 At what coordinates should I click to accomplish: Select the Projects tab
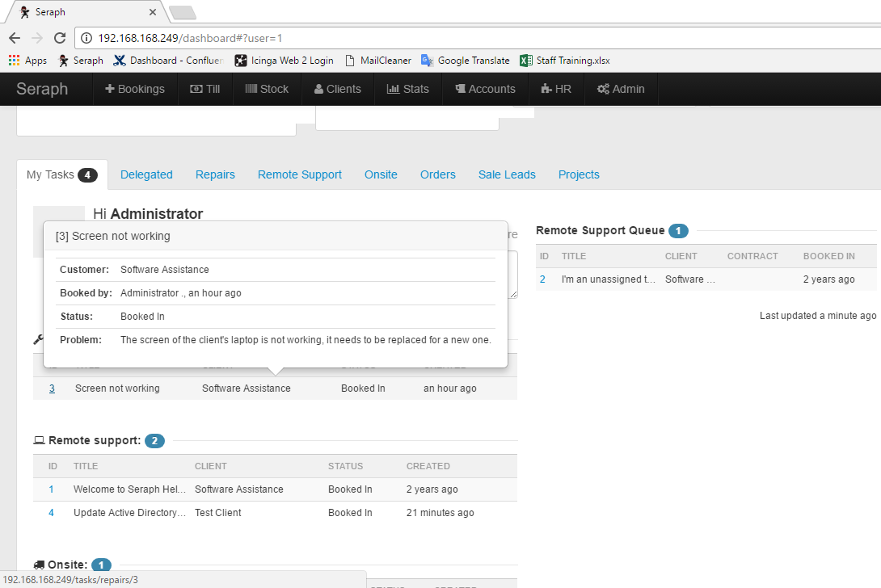(579, 174)
